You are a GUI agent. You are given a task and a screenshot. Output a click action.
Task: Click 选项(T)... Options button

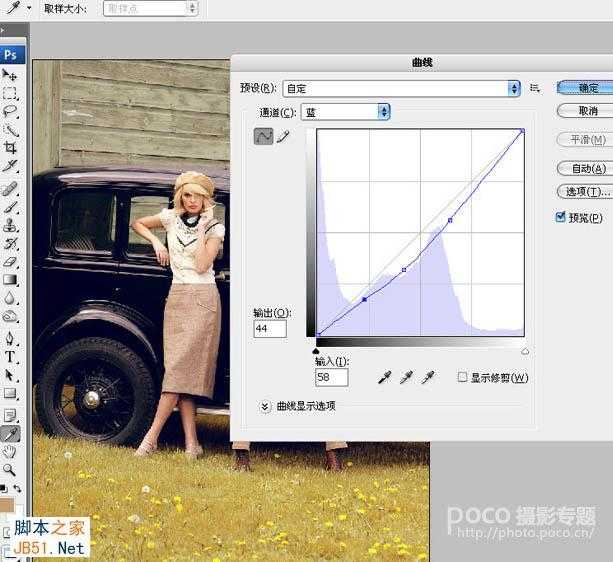pyautogui.click(x=585, y=192)
